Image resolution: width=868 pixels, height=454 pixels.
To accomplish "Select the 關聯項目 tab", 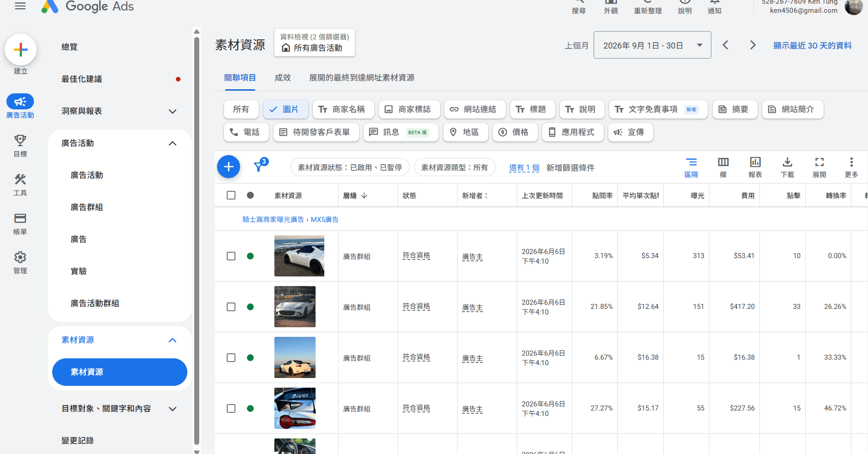I will pyautogui.click(x=240, y=78).
